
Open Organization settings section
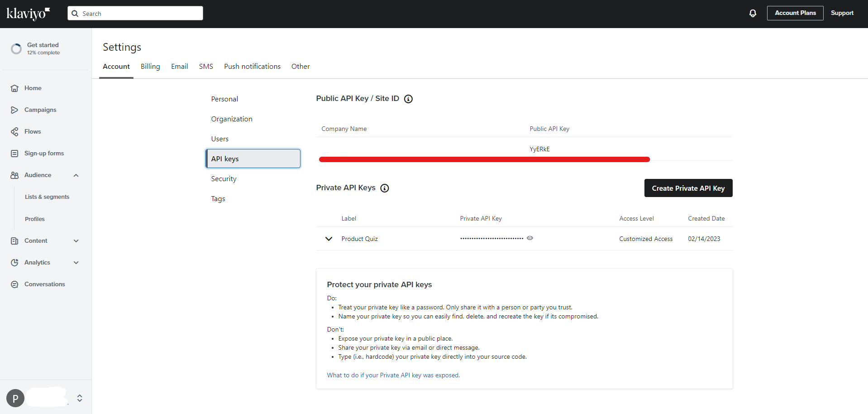point(232,119)
